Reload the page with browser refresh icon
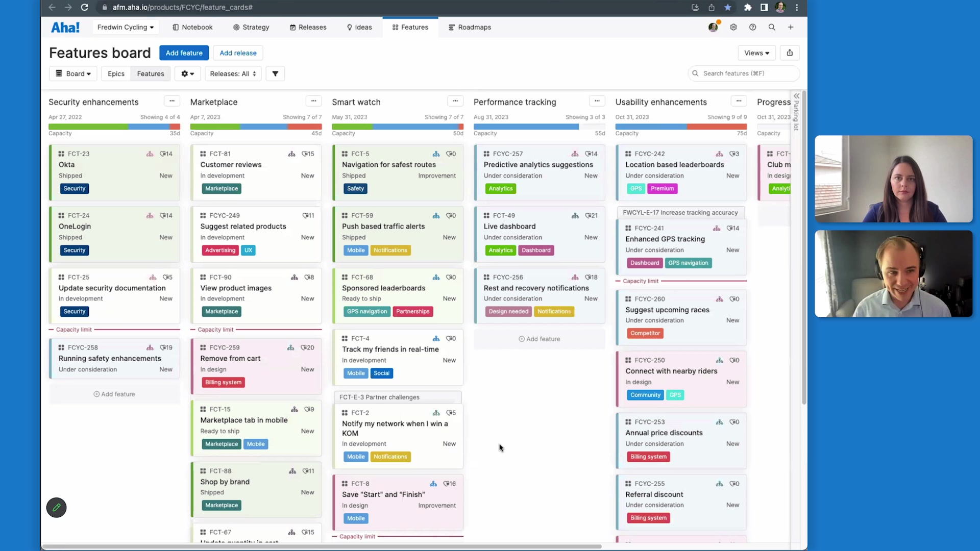The width and height of the screenshot is (980, 551). pyautogui.click(x=85, y=7)
